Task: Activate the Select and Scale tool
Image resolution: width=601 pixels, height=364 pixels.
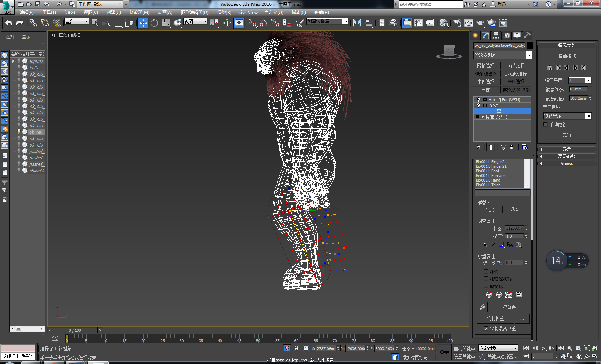Action: (166, 23)
